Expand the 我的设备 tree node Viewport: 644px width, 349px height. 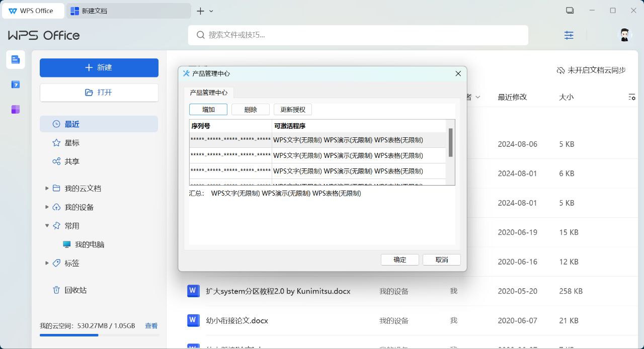pos(47,207)
